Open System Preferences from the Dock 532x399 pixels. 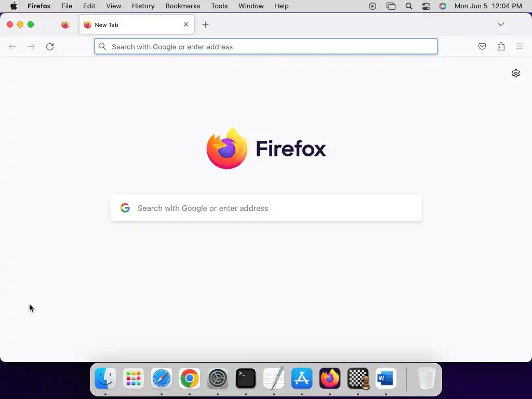tap(218, 378)
